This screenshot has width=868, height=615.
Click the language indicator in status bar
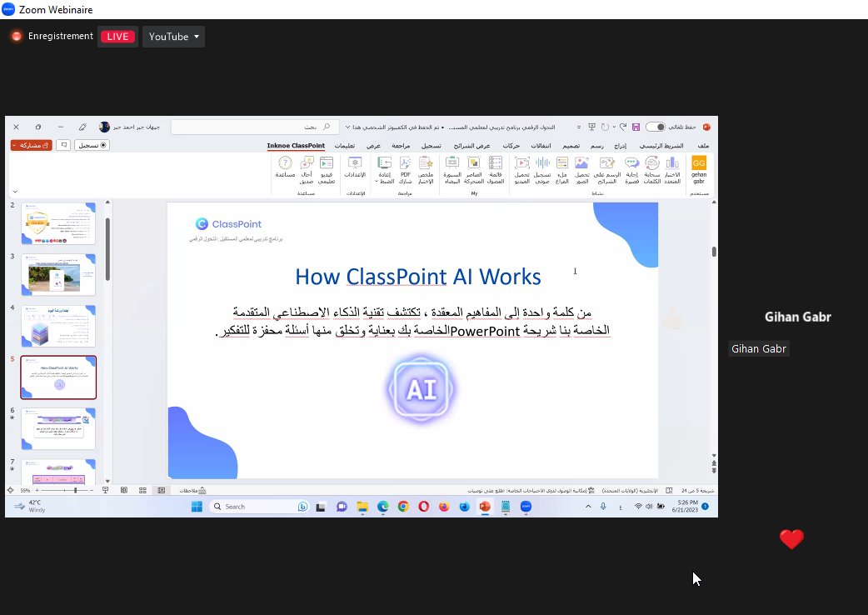tap(630, 491)
